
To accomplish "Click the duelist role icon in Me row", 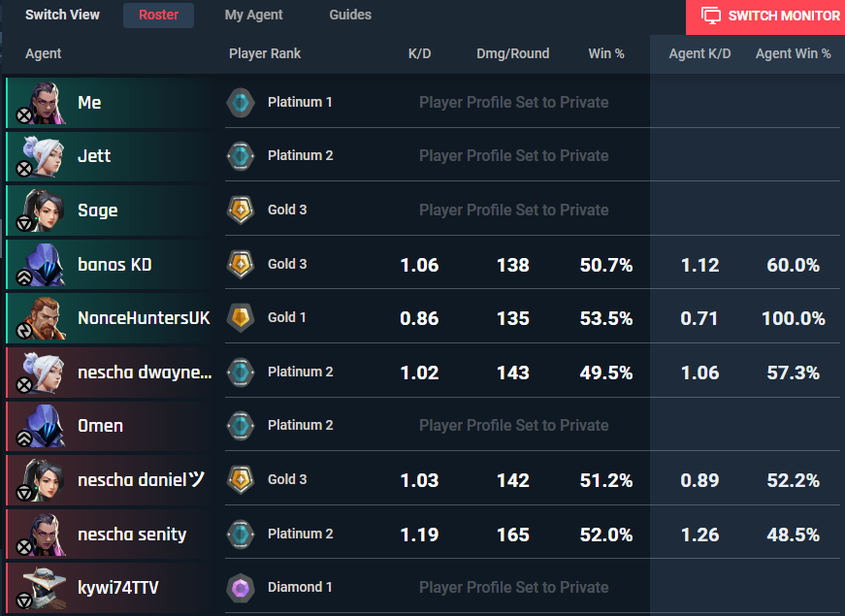I will [x=24, y=115].
